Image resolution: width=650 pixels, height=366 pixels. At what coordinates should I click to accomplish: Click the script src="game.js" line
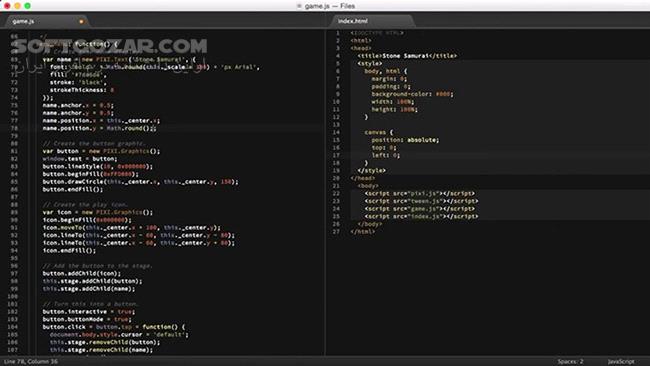[x=420, y=208]
